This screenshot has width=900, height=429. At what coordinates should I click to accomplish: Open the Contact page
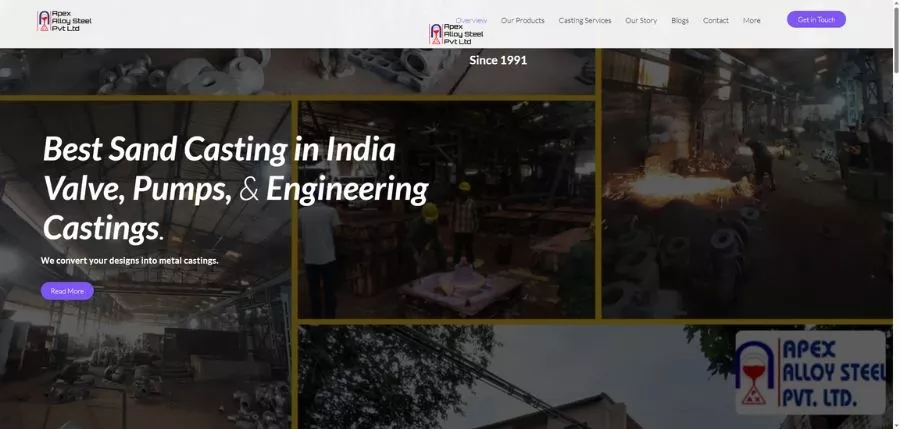716,20
